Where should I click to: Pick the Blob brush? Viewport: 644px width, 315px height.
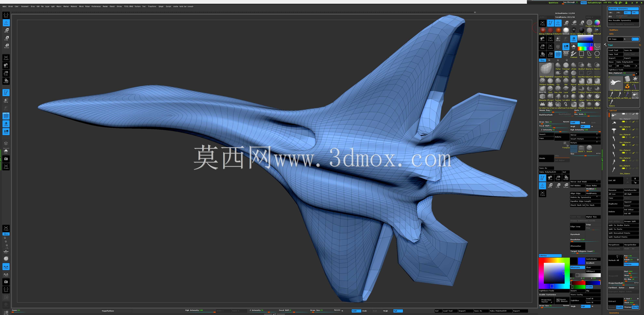point(566,82)
